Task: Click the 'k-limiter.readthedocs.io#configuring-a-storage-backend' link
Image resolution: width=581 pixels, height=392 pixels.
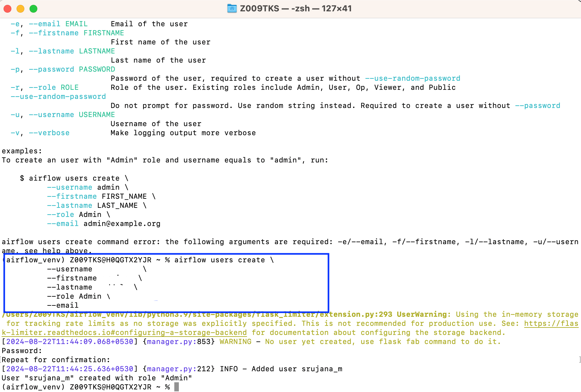Action: (124, 333)
